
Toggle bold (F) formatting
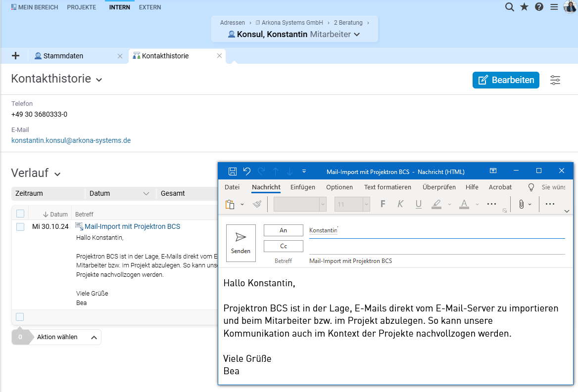click(383, 204)
